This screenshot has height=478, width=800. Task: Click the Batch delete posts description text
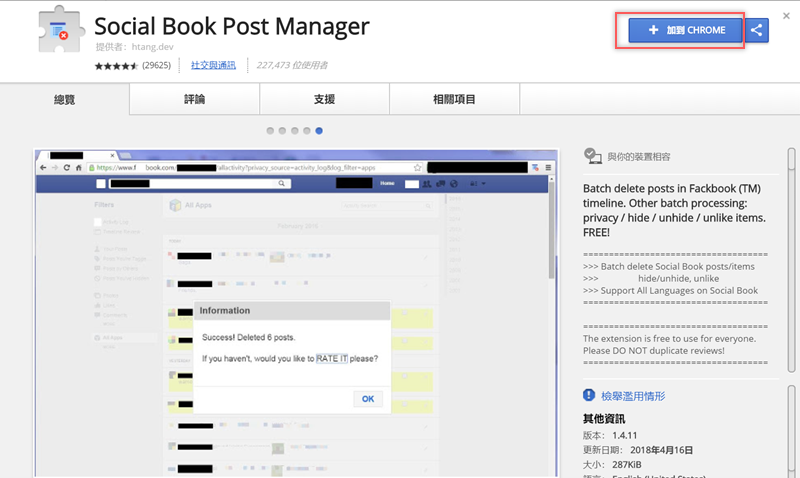click(674, 210)
